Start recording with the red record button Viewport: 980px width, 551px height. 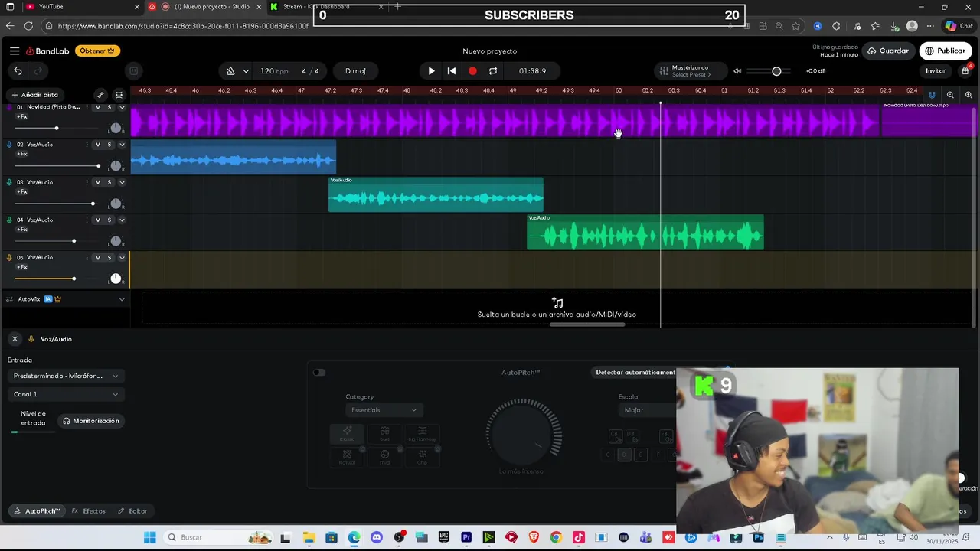pos(472,71)
